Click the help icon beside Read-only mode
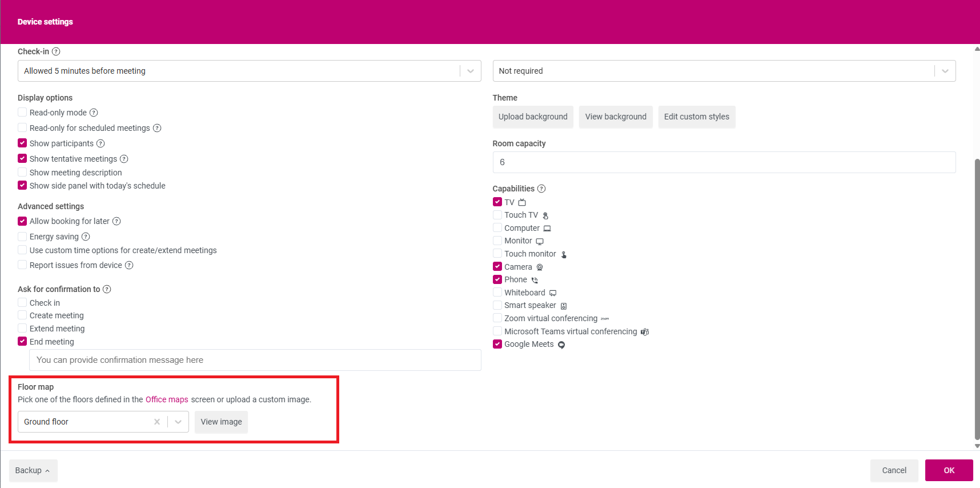The image size is (980, 488). (94, 113)
